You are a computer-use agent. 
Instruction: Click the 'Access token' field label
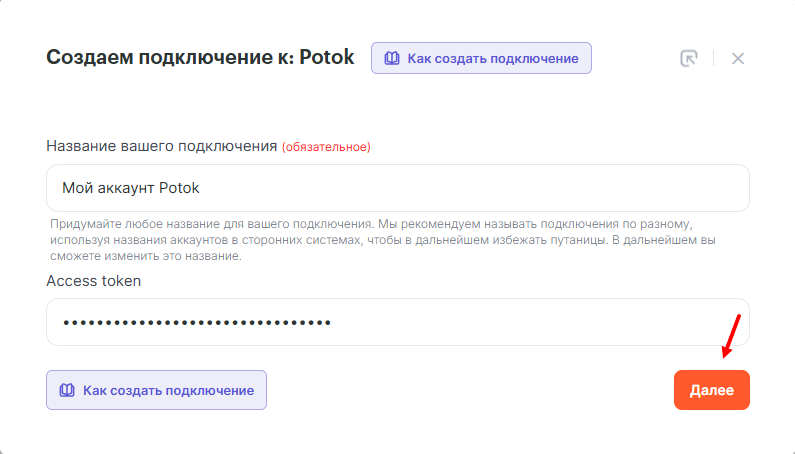tap(94, 281)
